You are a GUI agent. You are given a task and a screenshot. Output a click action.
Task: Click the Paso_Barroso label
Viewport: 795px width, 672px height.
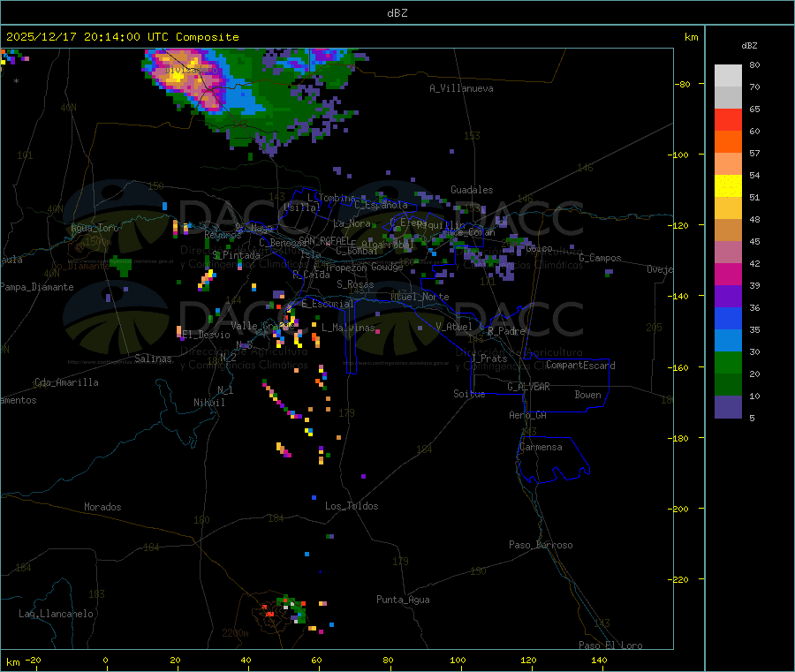click(541, 545)
